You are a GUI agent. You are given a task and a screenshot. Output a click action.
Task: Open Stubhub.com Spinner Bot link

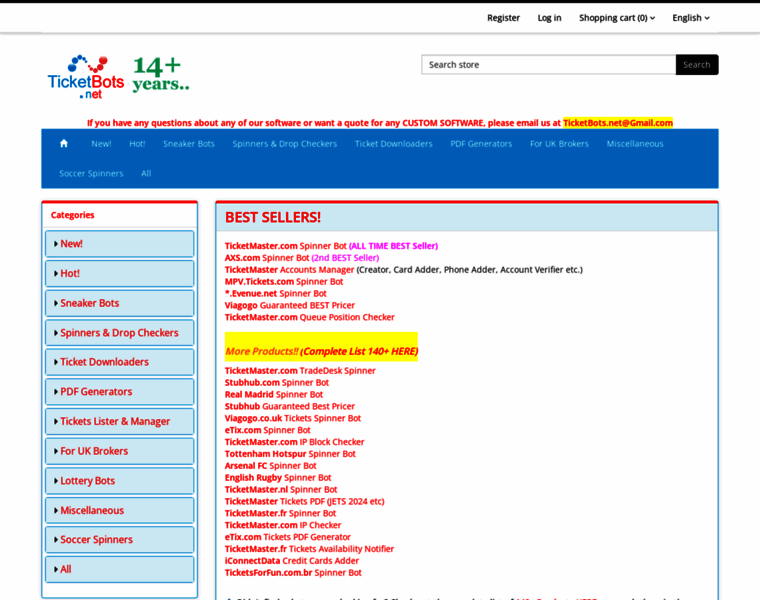pos(277,382)
